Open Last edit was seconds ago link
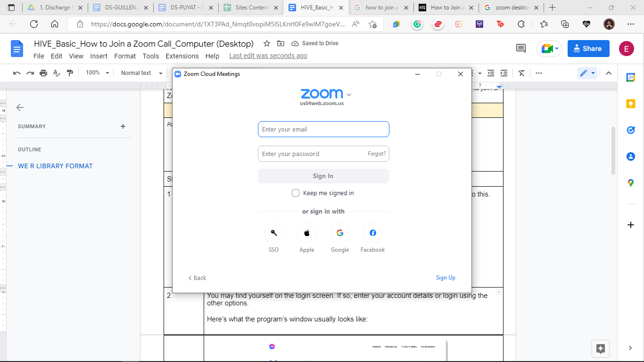 tap(268, 56)
